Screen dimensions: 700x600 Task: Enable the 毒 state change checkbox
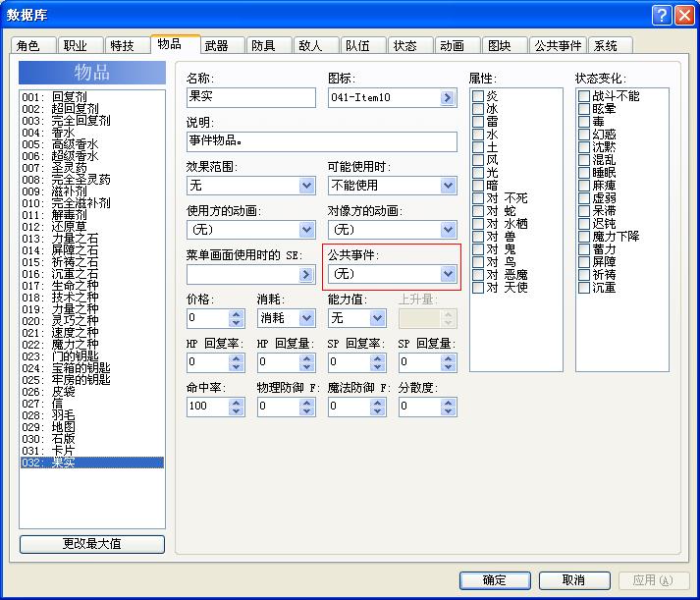tap(584, 122)
